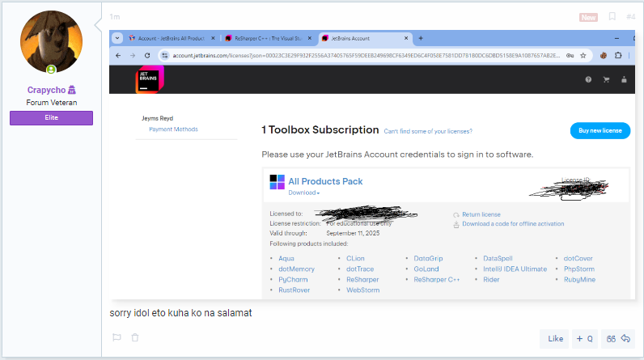Bookmark post #4
The width and height of the screenshot is (644, 360).
click(x=612, y=16)
